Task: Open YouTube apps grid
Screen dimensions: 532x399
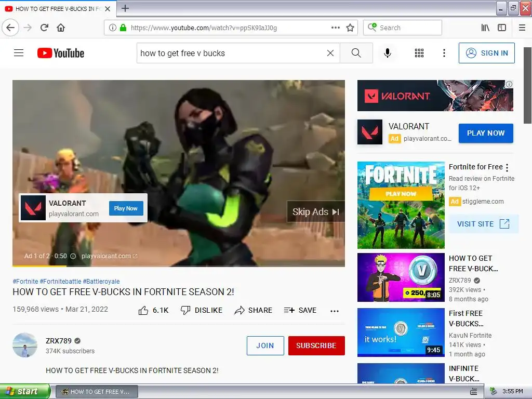Action: pos(419,53)
